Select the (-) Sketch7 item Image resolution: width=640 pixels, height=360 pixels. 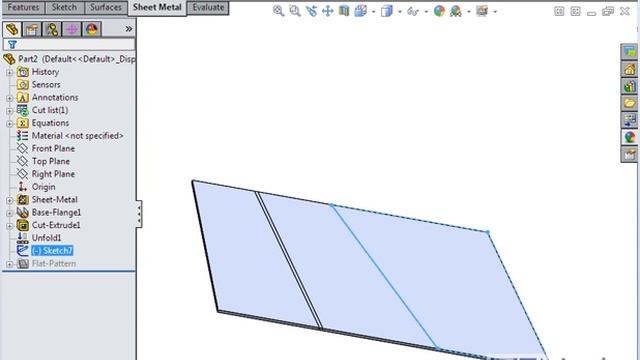click(52, 251)
